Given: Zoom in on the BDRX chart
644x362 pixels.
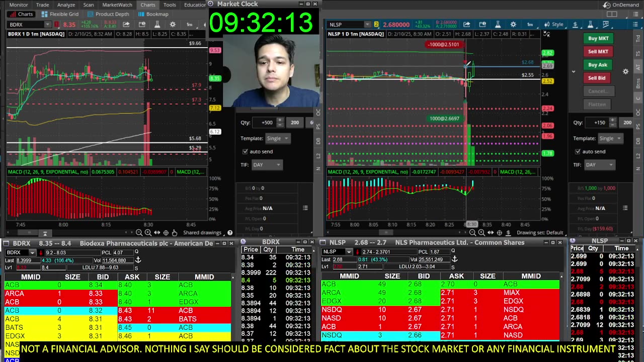Looking at the screenshot, I should pyautogui.click(x=148, y=233).
